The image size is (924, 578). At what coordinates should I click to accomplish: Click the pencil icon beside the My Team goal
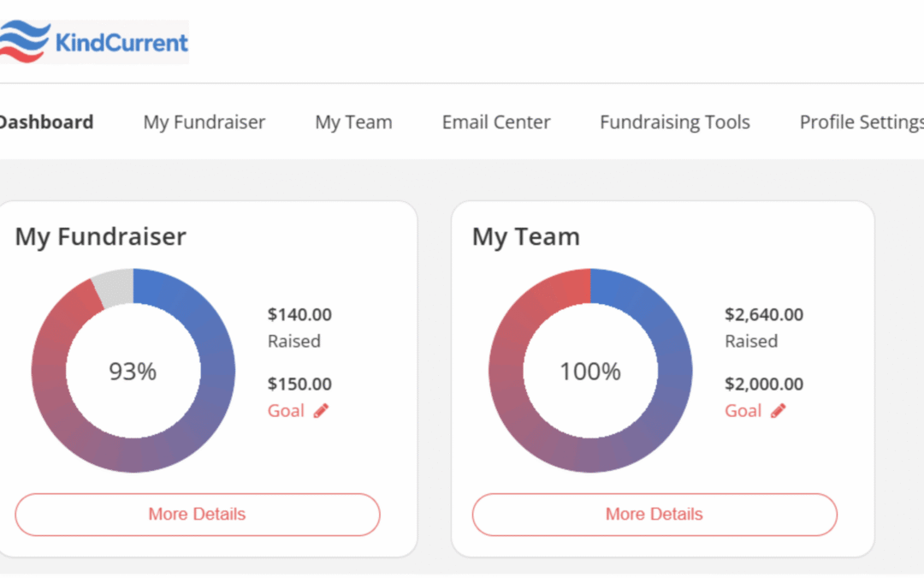[x=778, y=411]
